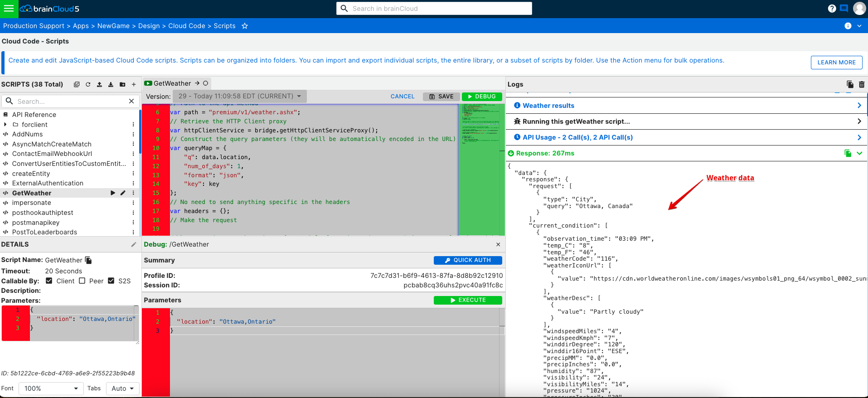Toggle the Peer callable checkbox
Viewport: 868px width, 398px height.
[x=82, y=281]
